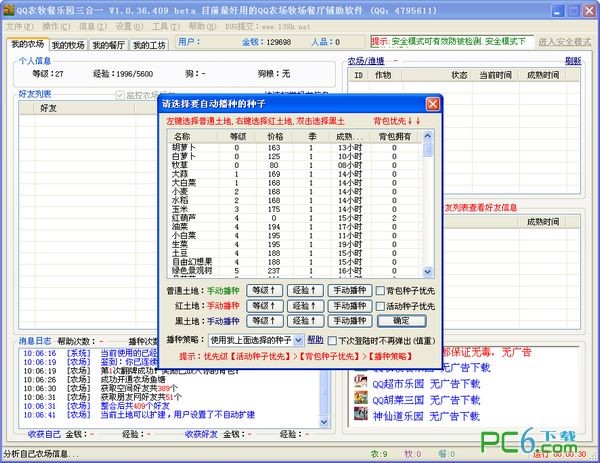Click 等级↑ button for 红土地
The height and width of the screenshot is (463, 600).
[264, 306]
